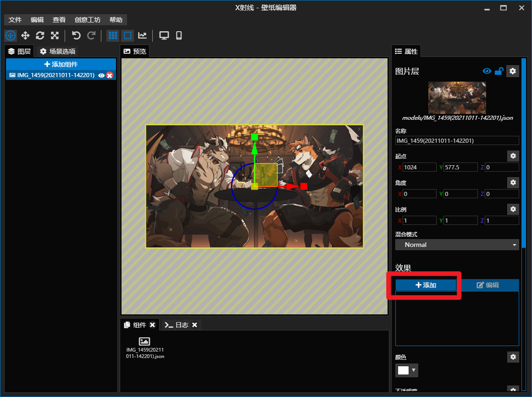Image resolution: width=532 pixels, height=397 pixels.
Task: Switch to desktop monitor preview icon
Action: (x=164, y=35)
